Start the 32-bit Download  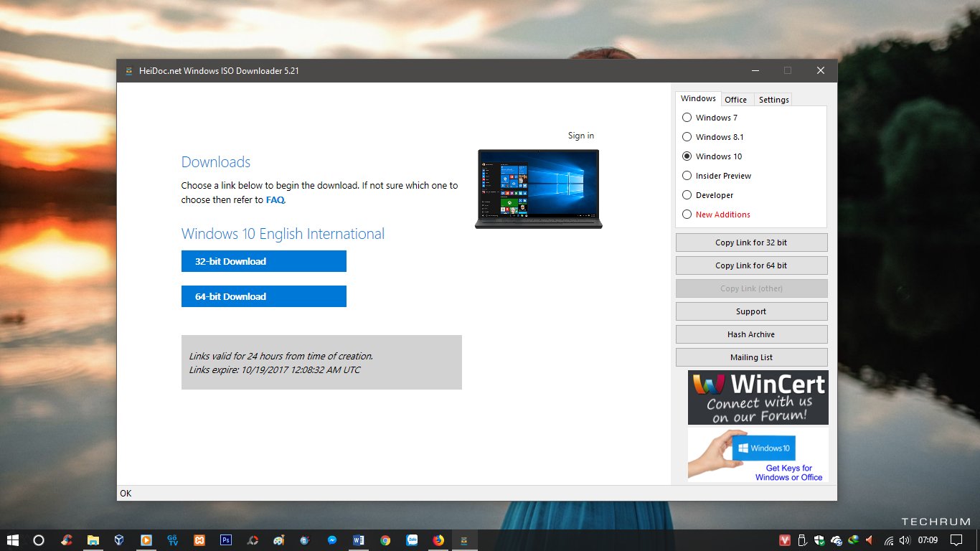[x=264, y=261]
